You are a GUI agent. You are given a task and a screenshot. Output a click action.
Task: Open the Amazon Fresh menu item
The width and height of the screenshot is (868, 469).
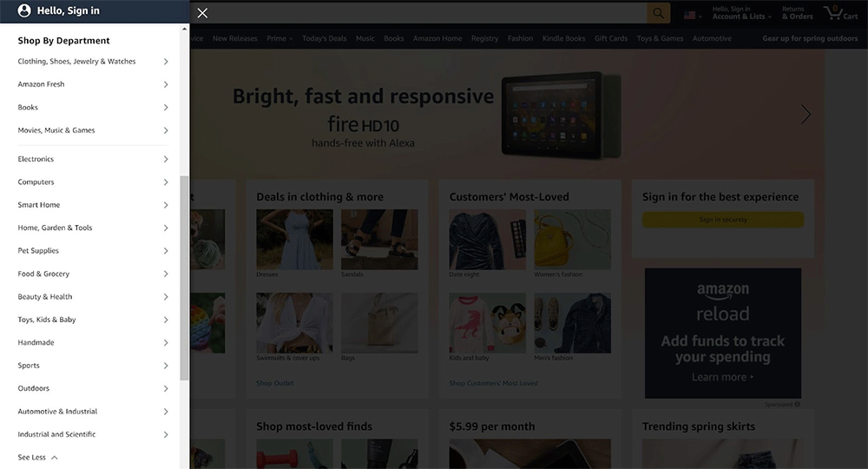tap(42, 84)
